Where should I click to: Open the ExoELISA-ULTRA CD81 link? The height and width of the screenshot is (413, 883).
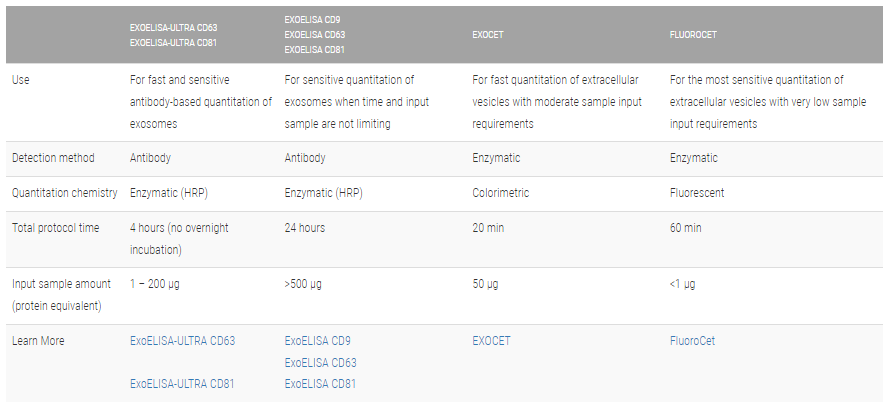coord(182,383)
